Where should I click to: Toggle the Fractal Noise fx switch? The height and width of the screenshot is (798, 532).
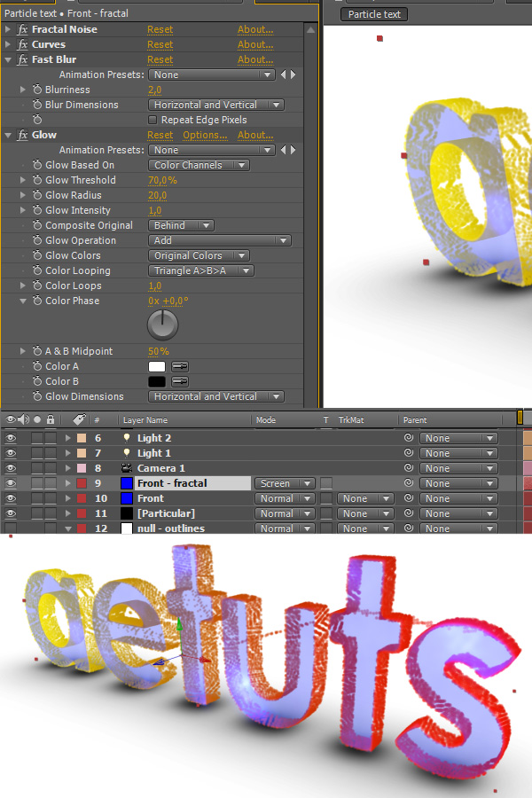click(22, 29)
